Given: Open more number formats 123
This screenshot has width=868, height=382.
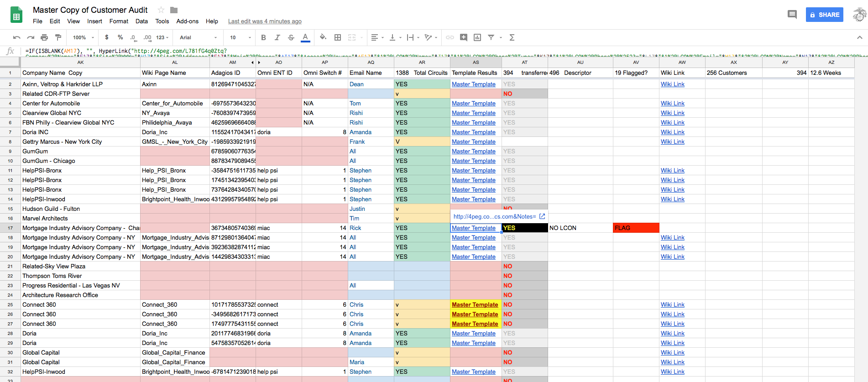Looking at the screenshot, I should click(x=162, y=37).
